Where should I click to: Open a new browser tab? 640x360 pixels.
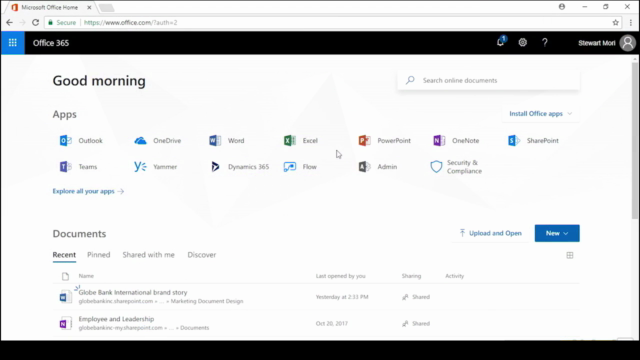106,8
